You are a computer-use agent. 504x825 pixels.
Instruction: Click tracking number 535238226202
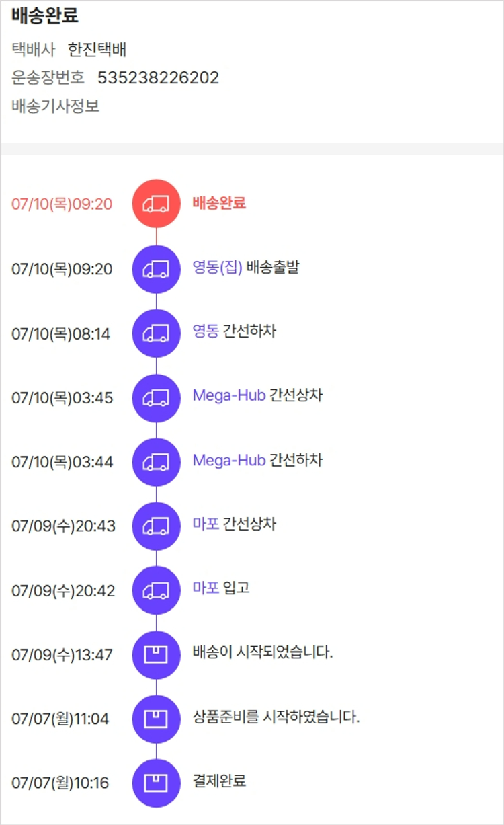[x=158, y=78]
